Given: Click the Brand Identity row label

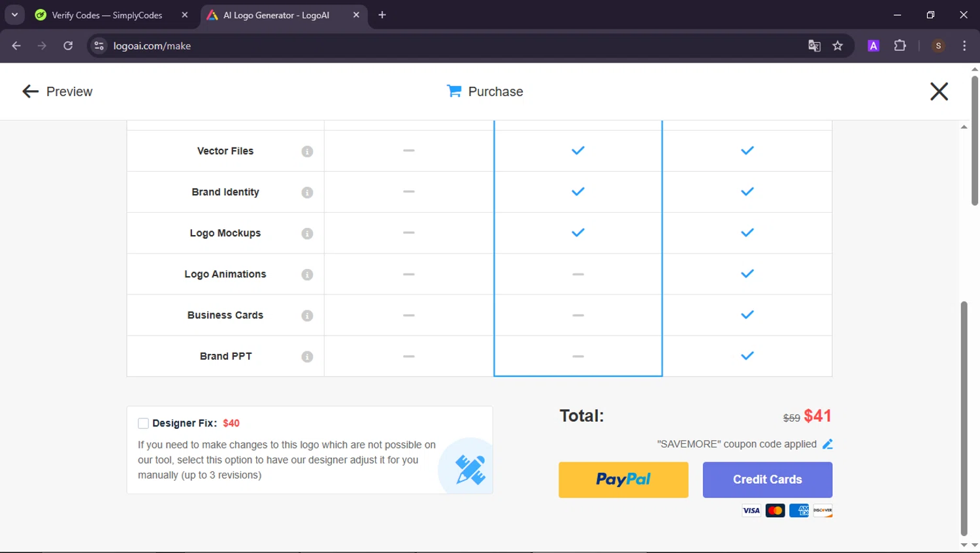Looking at the screenshot, I should (x=225, y=192).
